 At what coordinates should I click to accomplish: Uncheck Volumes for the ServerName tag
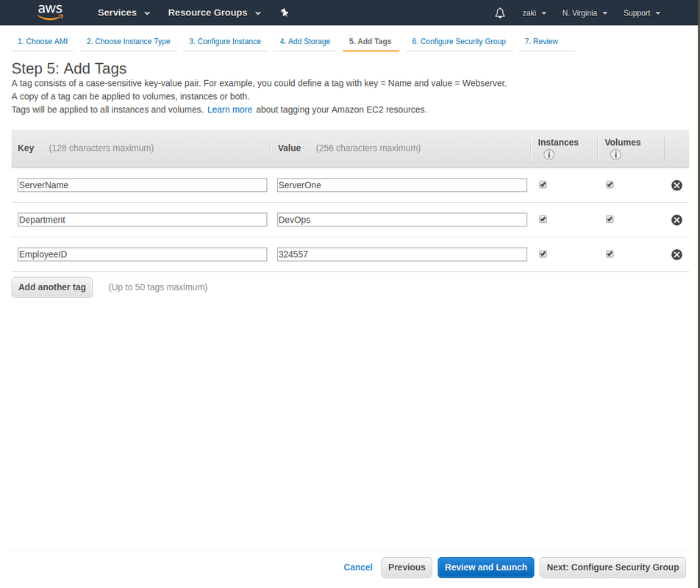tap(610, 184)
